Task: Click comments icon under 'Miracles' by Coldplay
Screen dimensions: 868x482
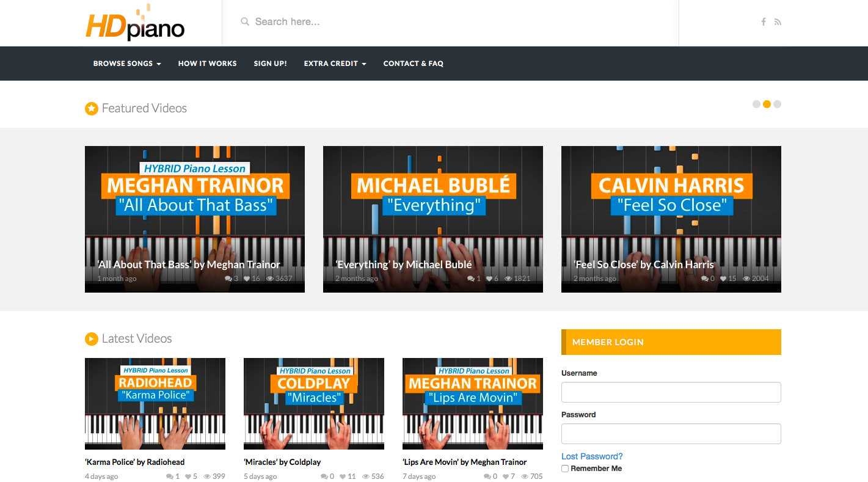Action: coord(324,477)
